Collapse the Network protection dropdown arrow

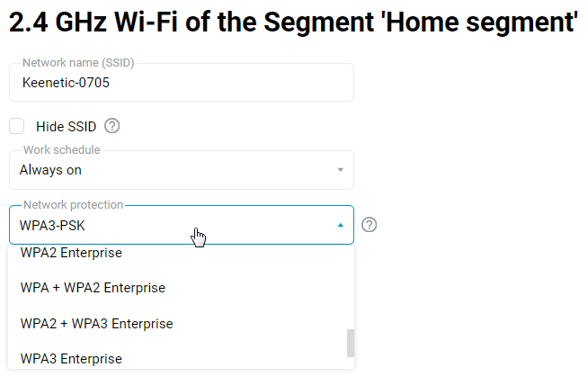click(x=340, y=226)
